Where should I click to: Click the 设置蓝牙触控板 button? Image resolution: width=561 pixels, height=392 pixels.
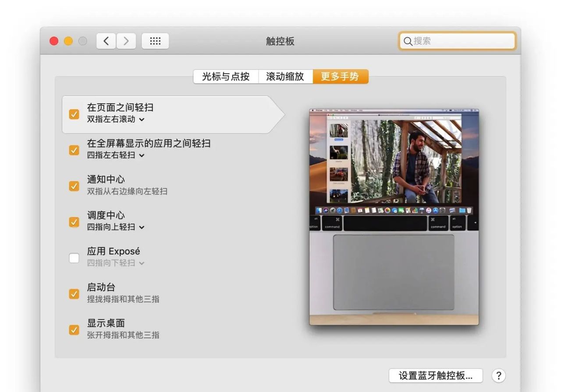point(436,375)
